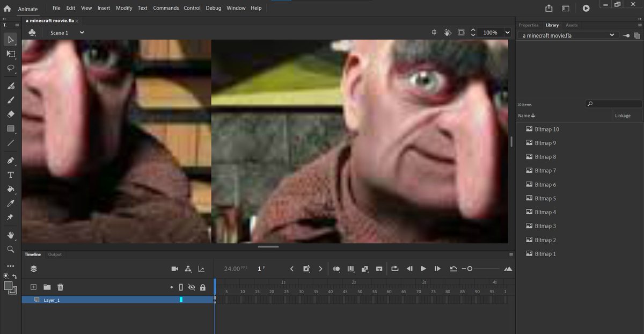Add a new layer
This screenshot has width=644, height=334.
coord(33,287)
